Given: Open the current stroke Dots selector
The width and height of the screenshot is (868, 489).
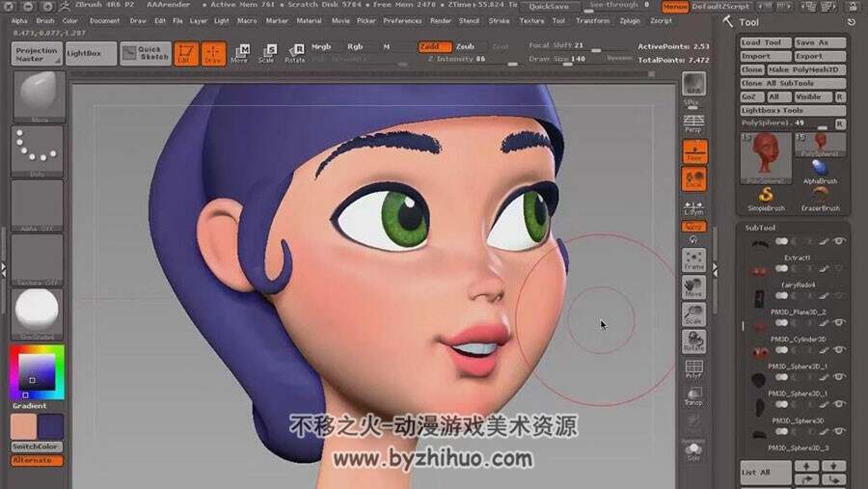Looking at the screenshot, I should [37, 151].
